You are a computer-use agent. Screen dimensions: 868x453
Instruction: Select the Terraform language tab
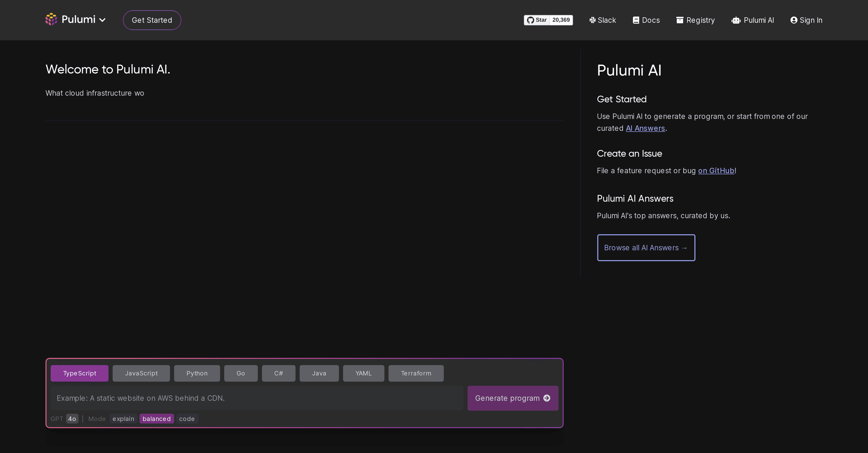point(416,373)
